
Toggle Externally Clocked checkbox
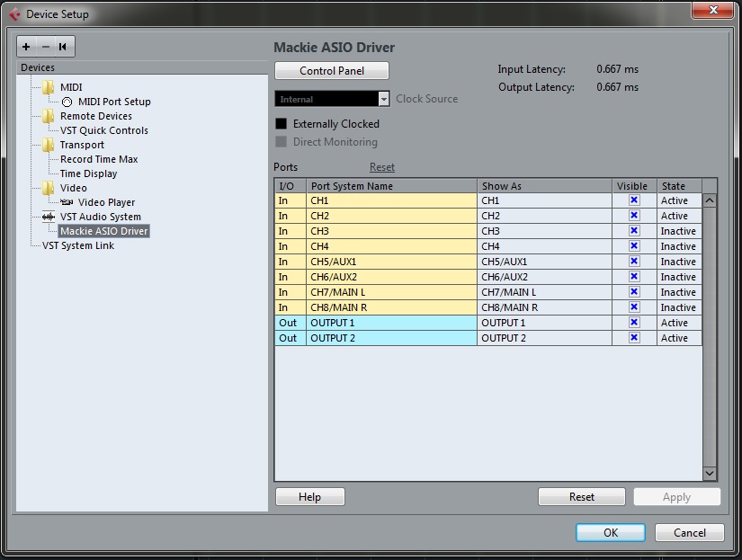(282, 123)
